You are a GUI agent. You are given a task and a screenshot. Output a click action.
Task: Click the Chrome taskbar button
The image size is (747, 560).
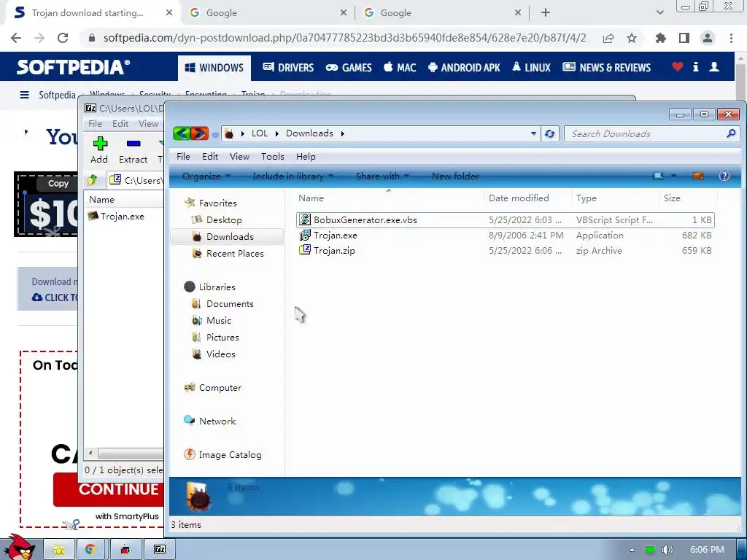click(90, 550)
